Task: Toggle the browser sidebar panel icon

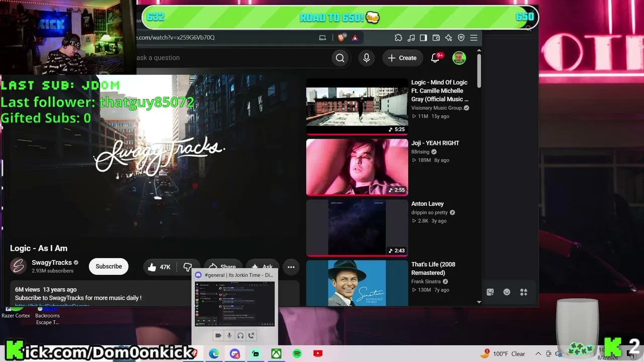Action: tap(423, 38)
